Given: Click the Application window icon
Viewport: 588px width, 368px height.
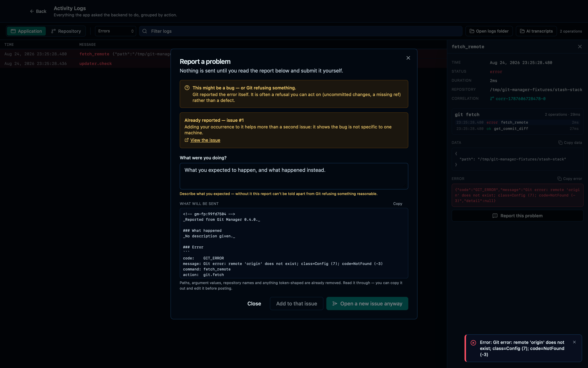Looking at the screenshot, I should [x=13, y=31].
